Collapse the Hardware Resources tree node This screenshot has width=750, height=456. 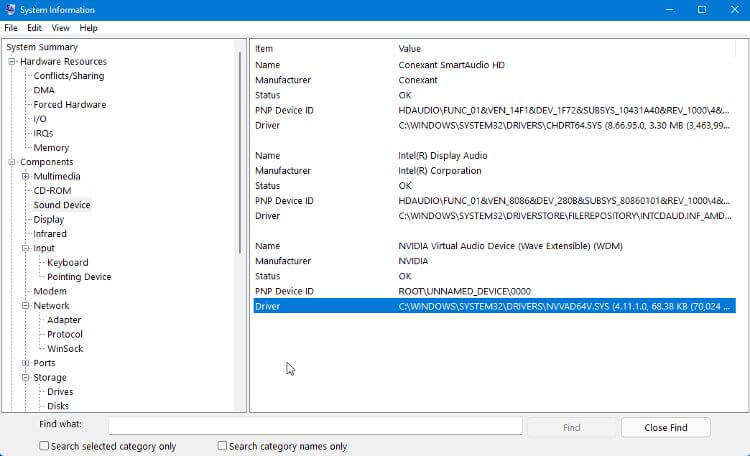pos(13,62)
